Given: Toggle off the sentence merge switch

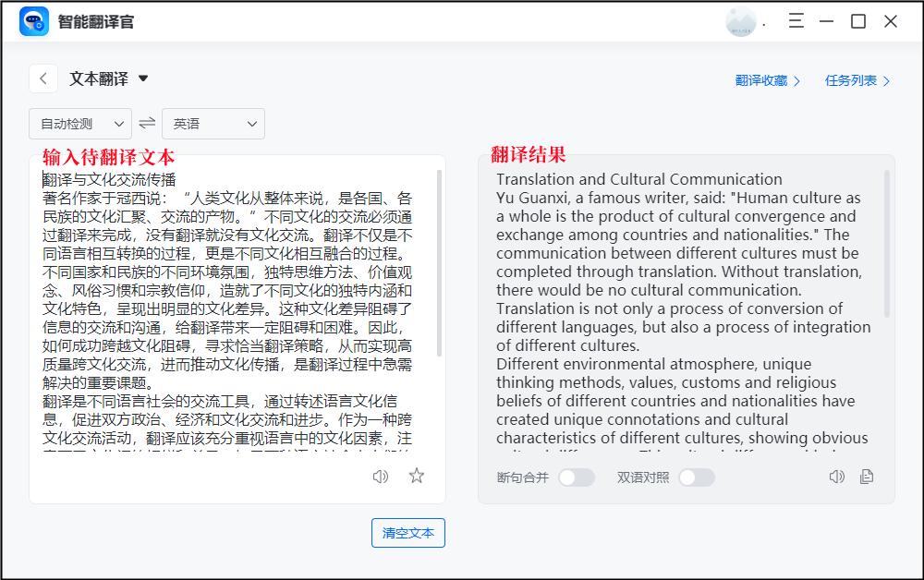Looking at the screenshot, I should pyautogui.click(x=577, y=477).
